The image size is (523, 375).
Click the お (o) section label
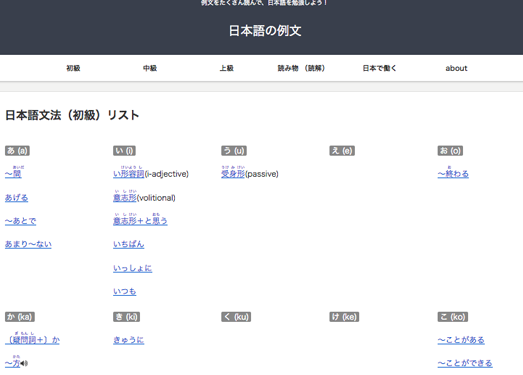point(450,151)
